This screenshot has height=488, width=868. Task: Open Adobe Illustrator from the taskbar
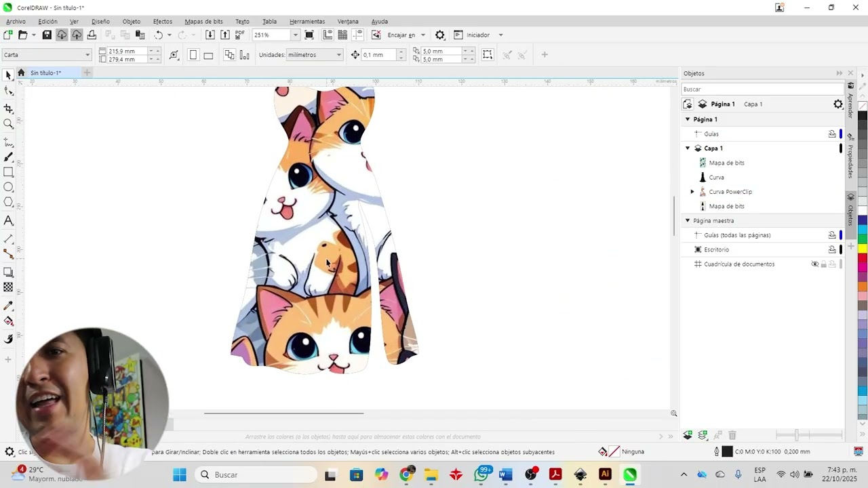pyautogui.click(x=606, y=474)
